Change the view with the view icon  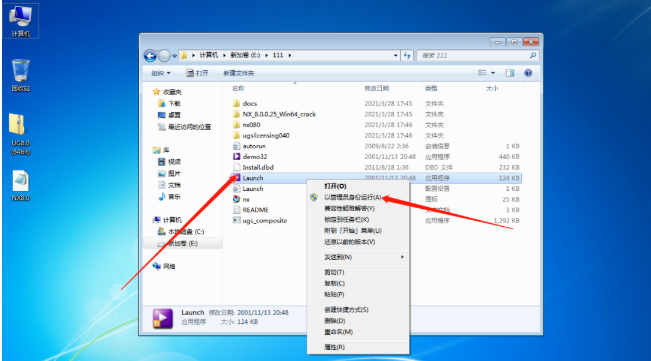482,73
